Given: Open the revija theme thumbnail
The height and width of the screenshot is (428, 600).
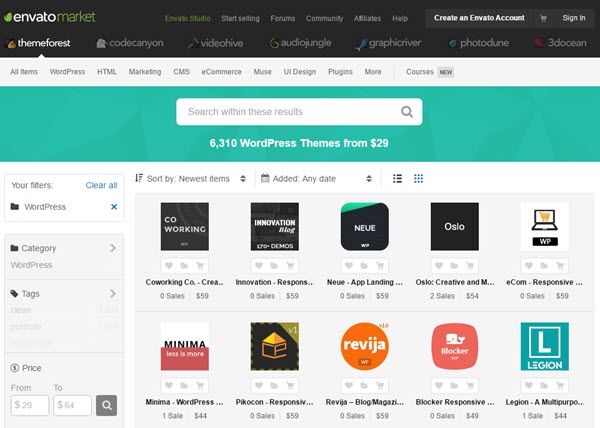Looking at the screenshot, I should [x=365, y=346].
